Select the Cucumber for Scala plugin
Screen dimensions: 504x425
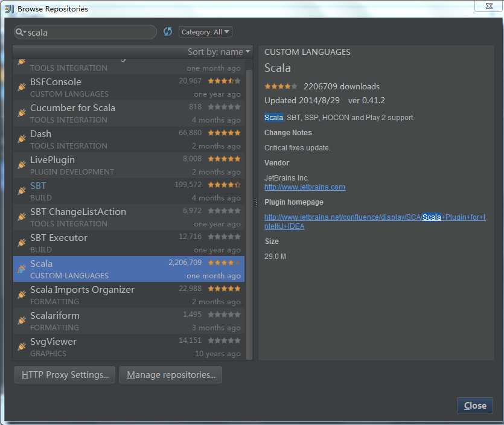(x=129, y=113)
